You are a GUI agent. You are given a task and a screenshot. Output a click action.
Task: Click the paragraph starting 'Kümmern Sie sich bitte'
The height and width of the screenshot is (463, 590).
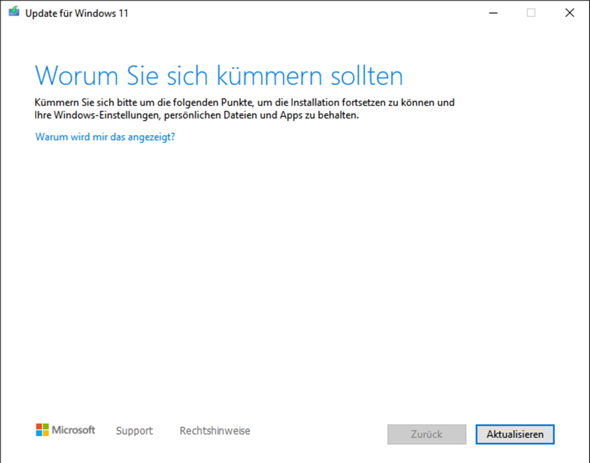[245, 109]
